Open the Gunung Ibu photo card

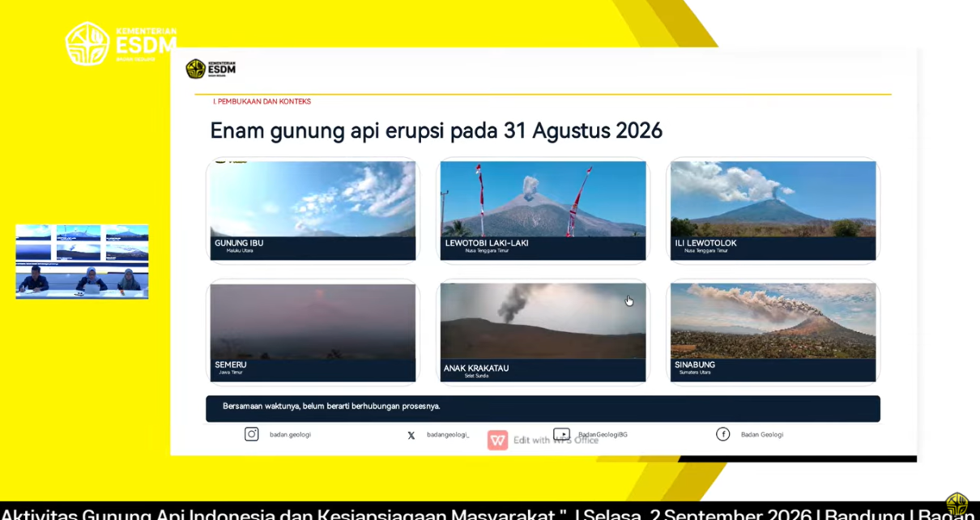(x=313, y=211)
